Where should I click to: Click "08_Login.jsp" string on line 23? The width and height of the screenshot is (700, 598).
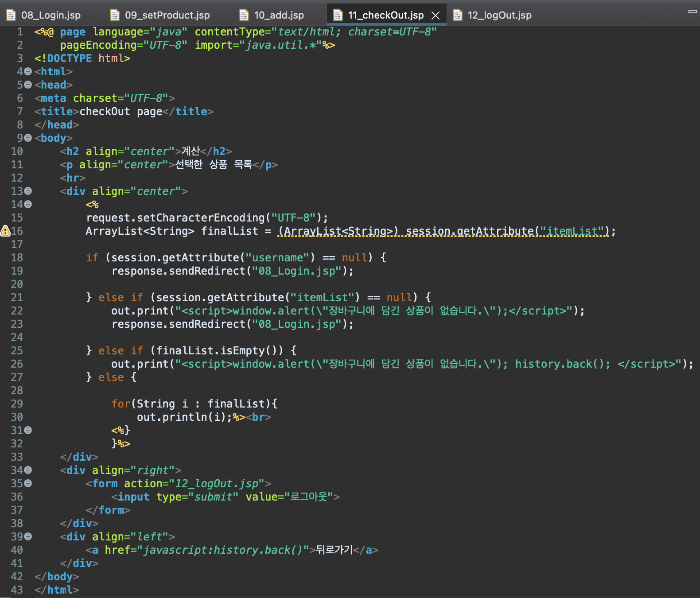296,324
